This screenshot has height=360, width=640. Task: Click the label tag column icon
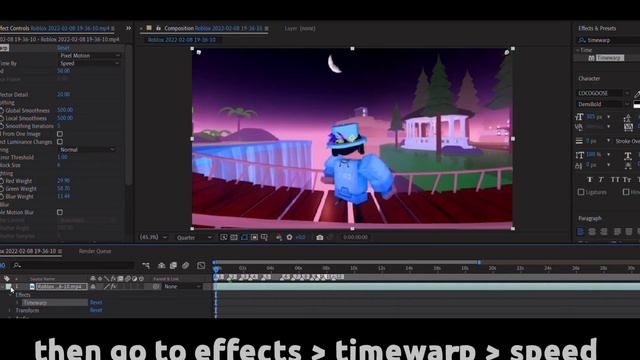pyautogui.click(x=7, y=279)
